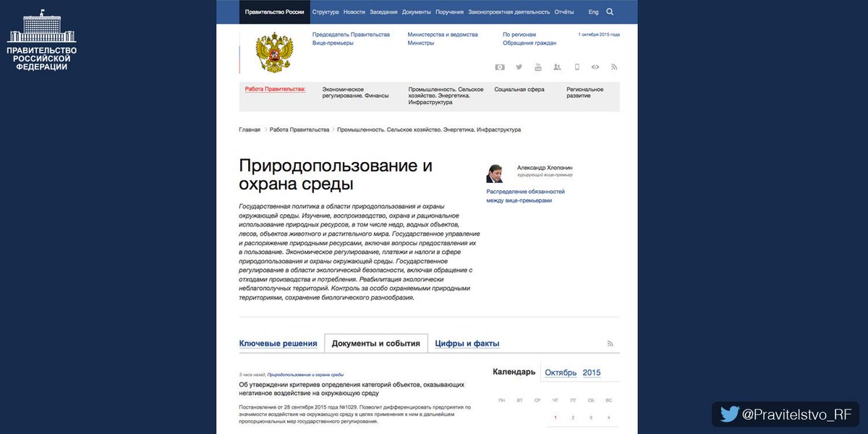Screen dimensions: 868x434
Task: Open Работа Правительства breadcrumb link
Action: pos(299,129)
